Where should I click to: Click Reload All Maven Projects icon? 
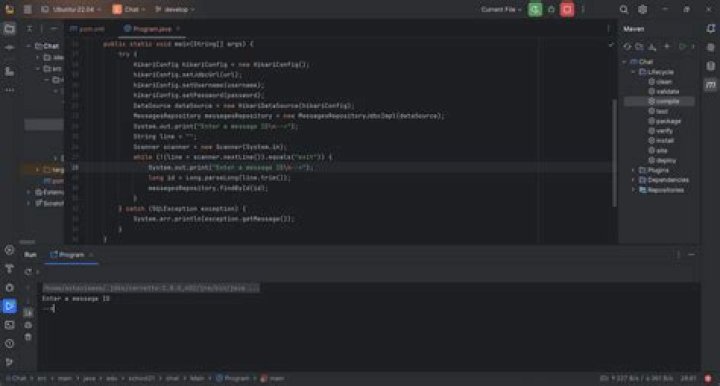click(627, 47)
